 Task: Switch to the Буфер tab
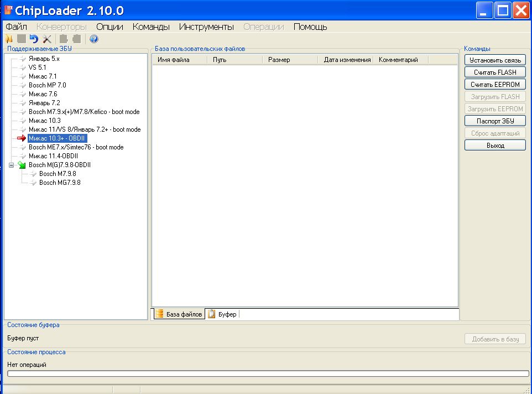click(222, 314)
